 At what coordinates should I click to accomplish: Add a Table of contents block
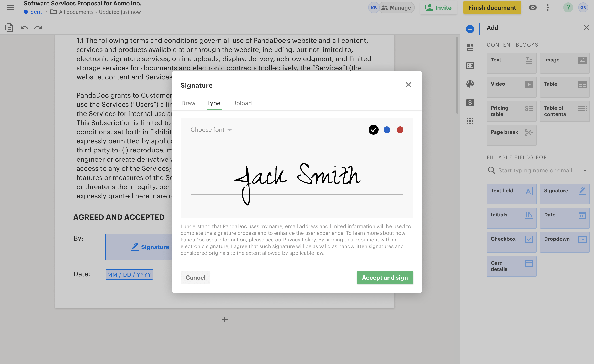click(565, 111)
